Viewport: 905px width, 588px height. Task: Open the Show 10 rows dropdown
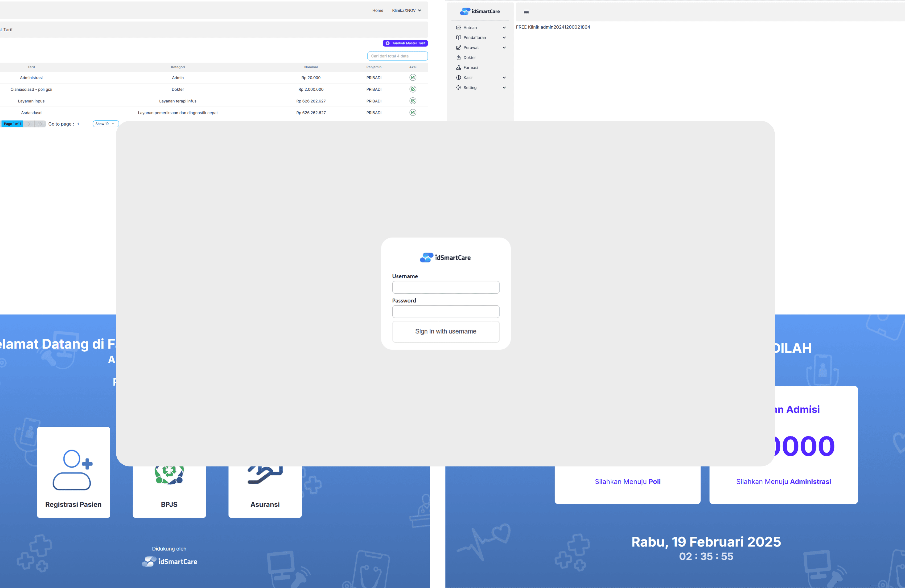click(x=105, y=124)
